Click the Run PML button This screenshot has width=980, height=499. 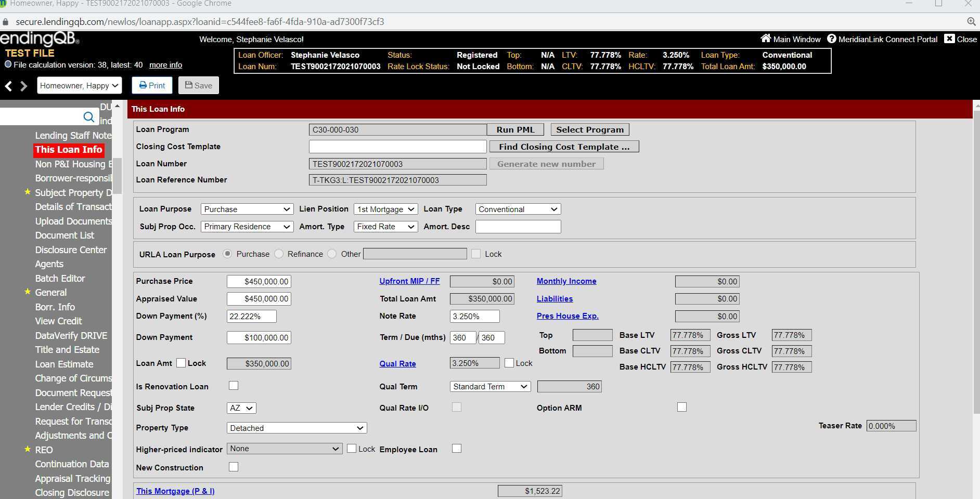(x=515, y=130)
